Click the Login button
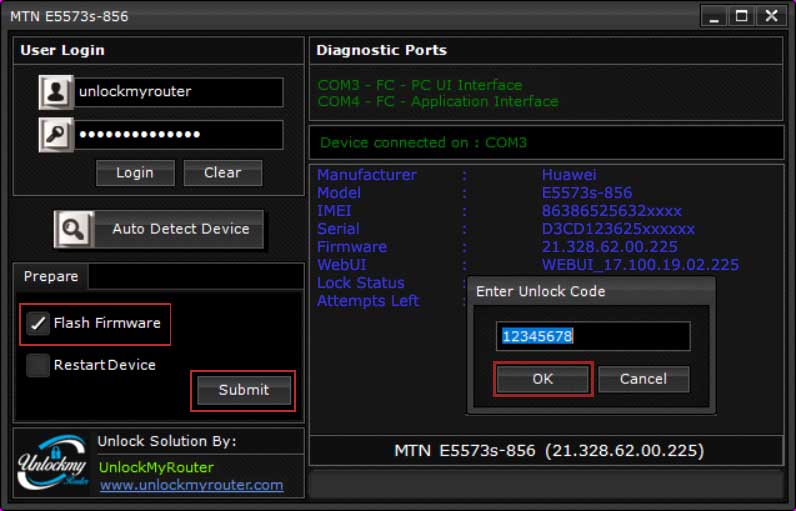 tap(135, 173)
